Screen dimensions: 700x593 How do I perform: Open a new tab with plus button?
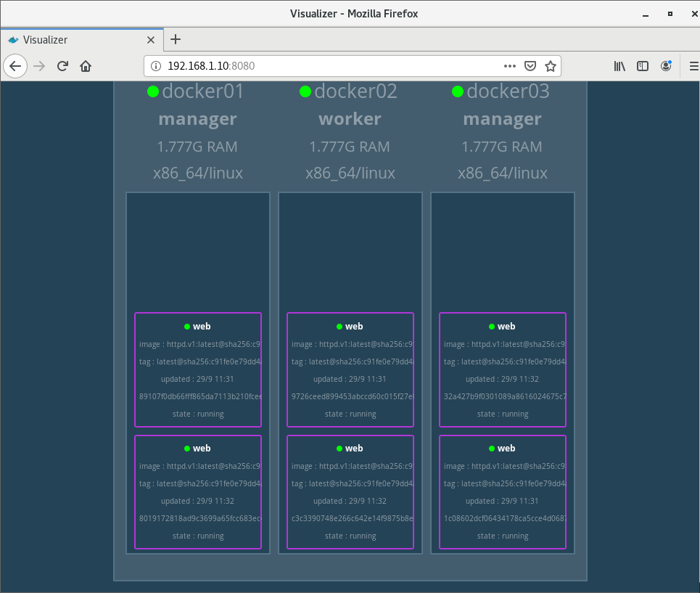[x=176, y=39]
